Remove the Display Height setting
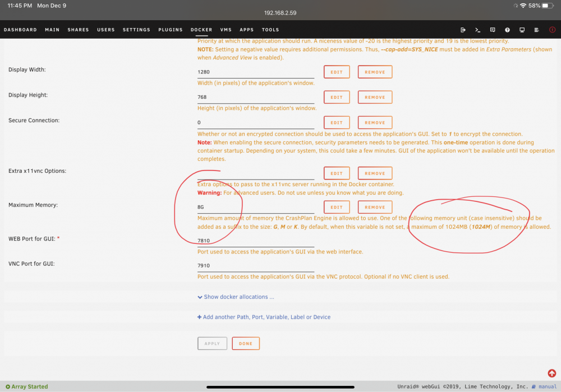Screen dimensions: 561x392 pos(375,97)
